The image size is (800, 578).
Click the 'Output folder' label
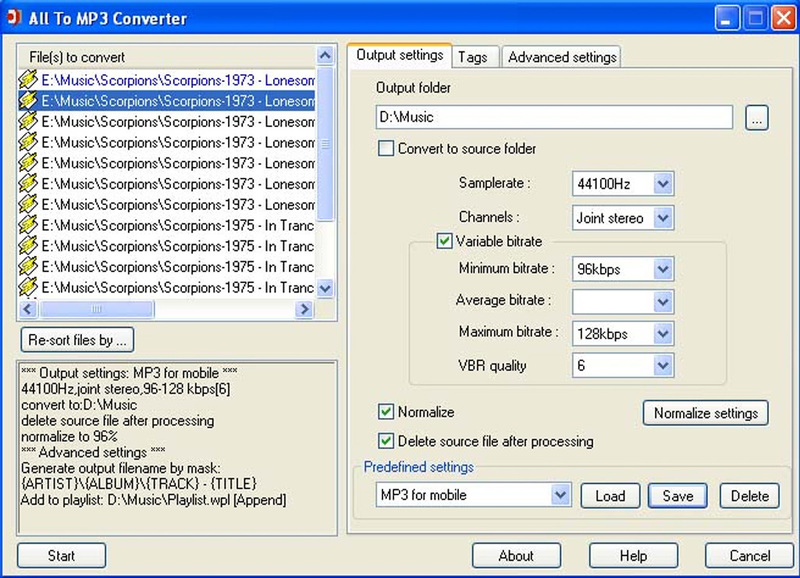coord(413,88)
